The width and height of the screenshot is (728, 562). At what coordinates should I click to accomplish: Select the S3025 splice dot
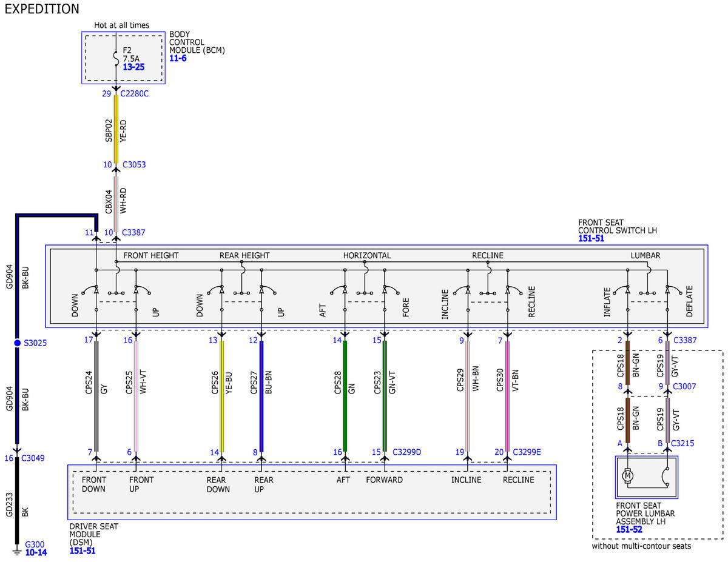18,343
